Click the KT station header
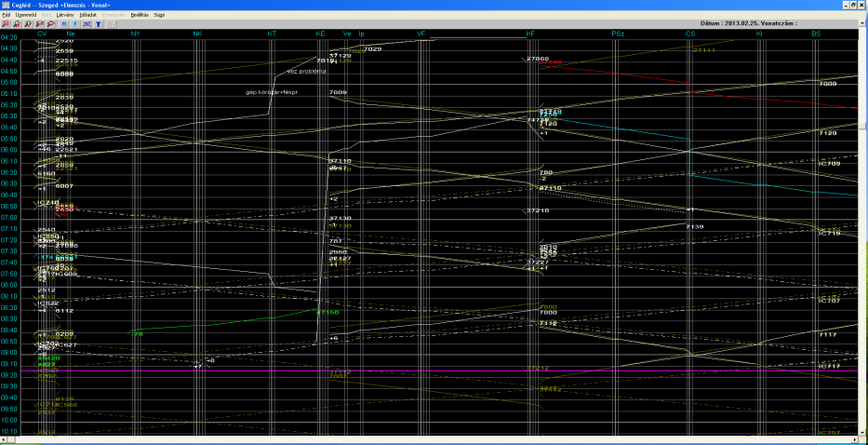This screenshot has width=868, height=445. pyautogui.click(x=272, y=34)
